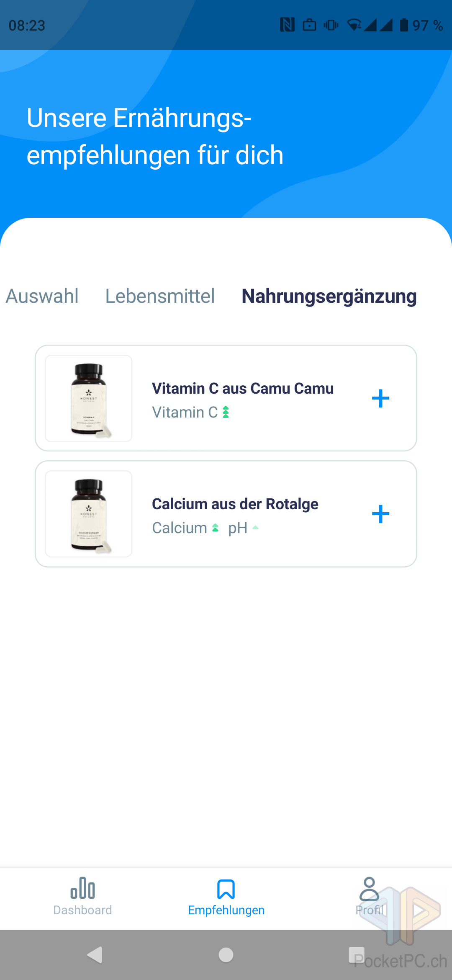This screenshot has height=980, width=452.
Task: Open the Profil person icon
Action: coord(369,889)
